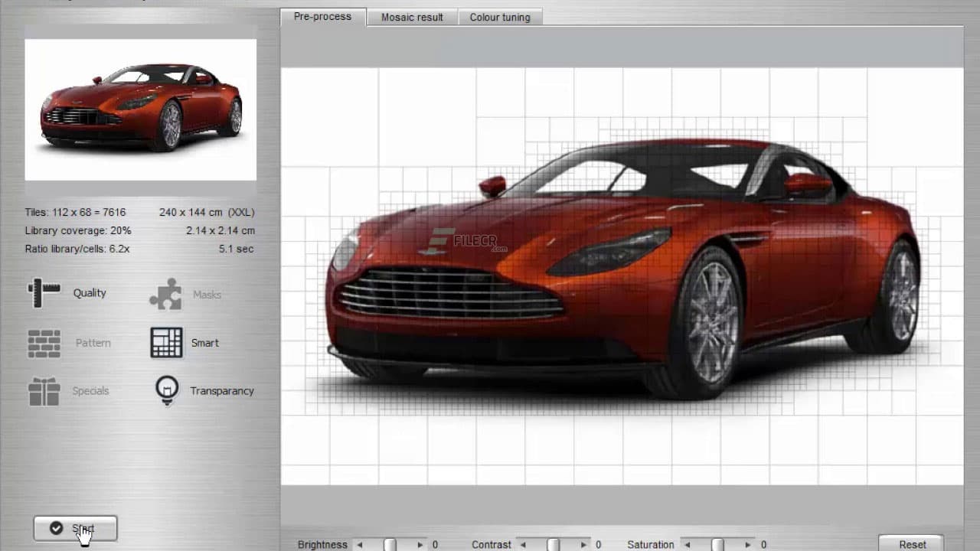Viewport: 980px width, 551px height.
Task: Increase Saturation using the right arrow
Action: click(x=746, y=544)
